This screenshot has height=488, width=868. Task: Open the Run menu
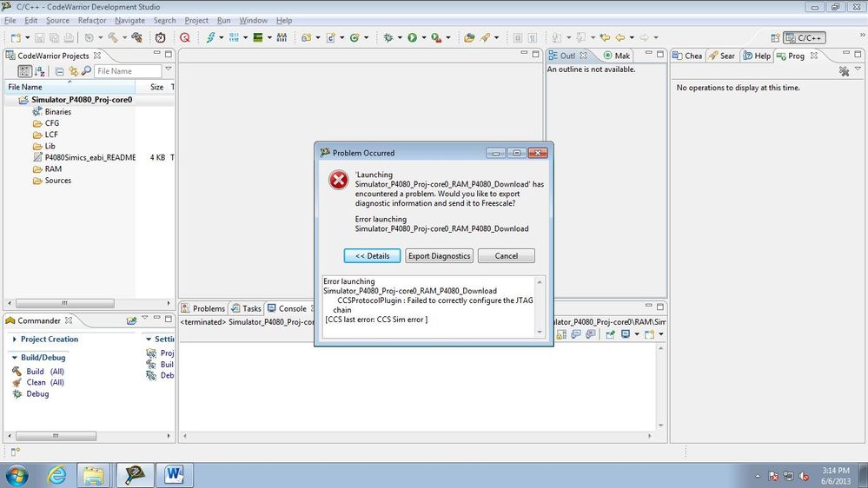223,21
